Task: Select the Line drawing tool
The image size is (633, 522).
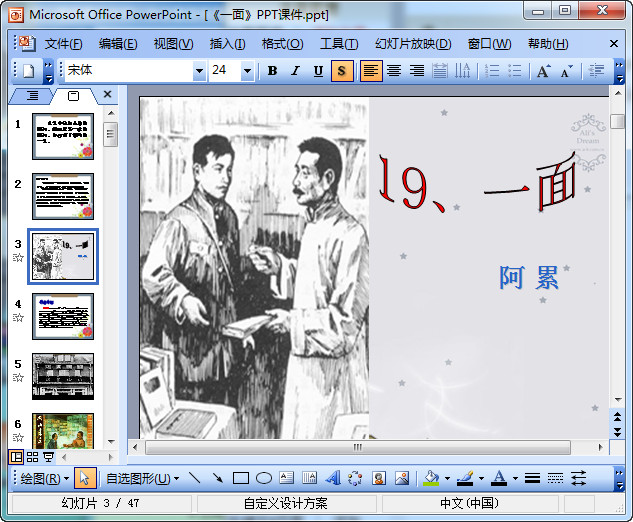Action: point(195,478)
